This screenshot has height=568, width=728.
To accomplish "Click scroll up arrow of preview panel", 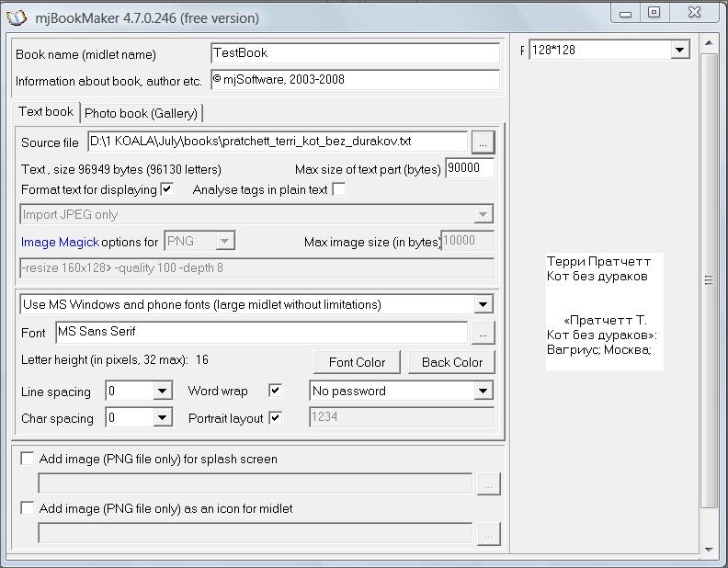I will [x=709, y=43].
